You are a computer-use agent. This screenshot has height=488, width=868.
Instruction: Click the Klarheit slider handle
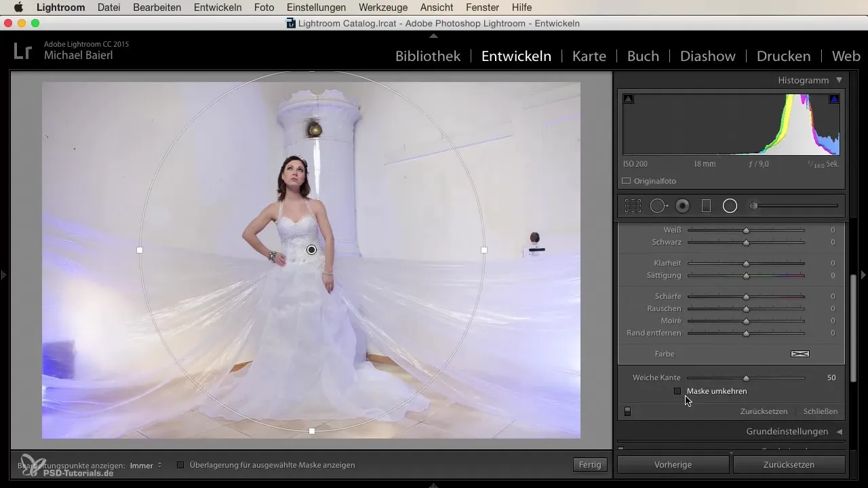pos(746,263)
